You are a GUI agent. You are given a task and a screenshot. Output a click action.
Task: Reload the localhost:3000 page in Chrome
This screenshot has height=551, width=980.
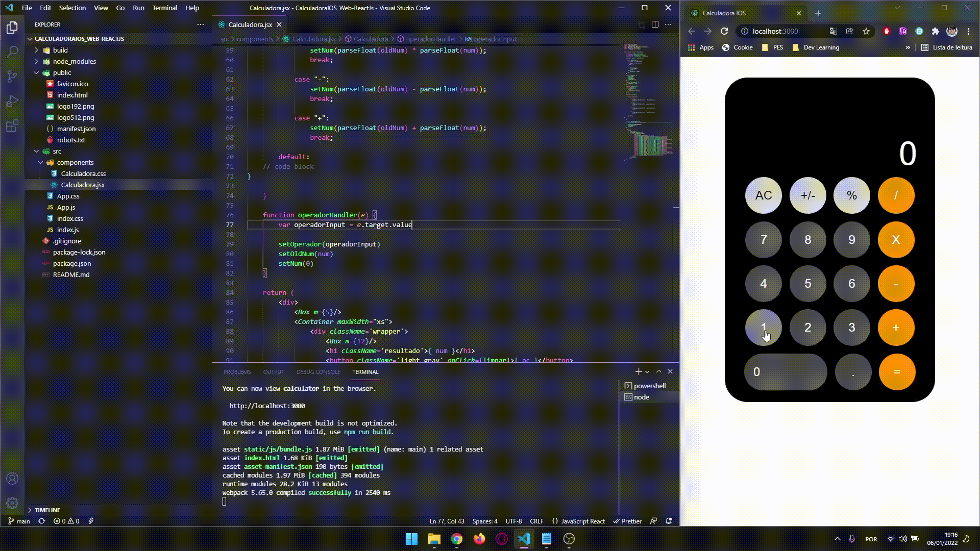tap(724, 31)
